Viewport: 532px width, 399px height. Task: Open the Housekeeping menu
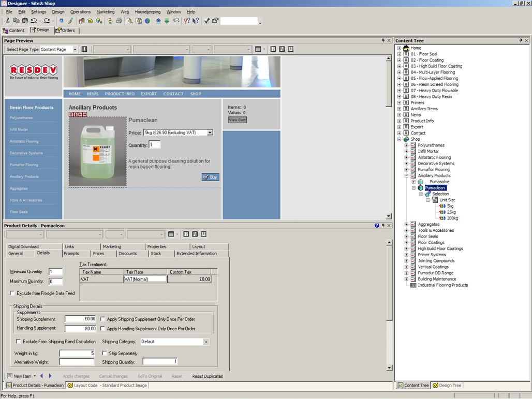click(x=147, y=12)
